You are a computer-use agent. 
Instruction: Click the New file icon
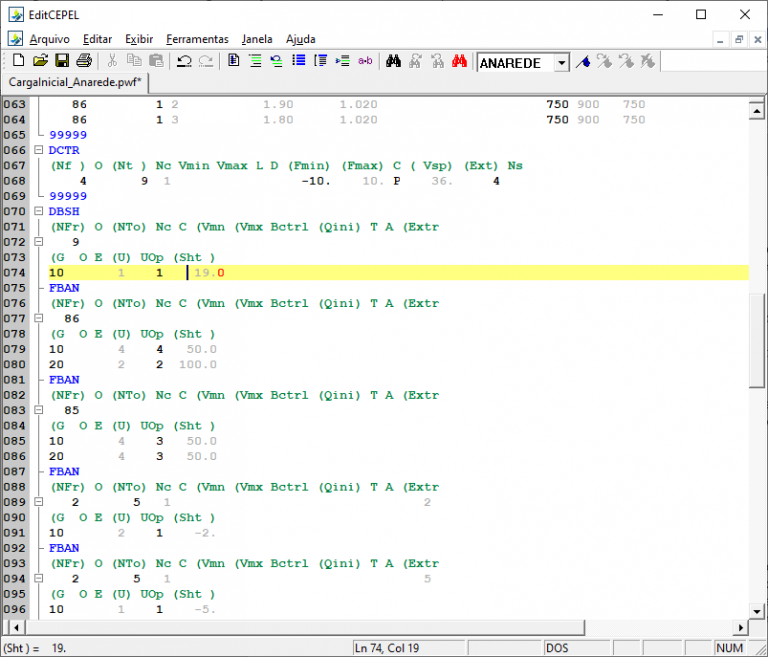tap(18, 62)
